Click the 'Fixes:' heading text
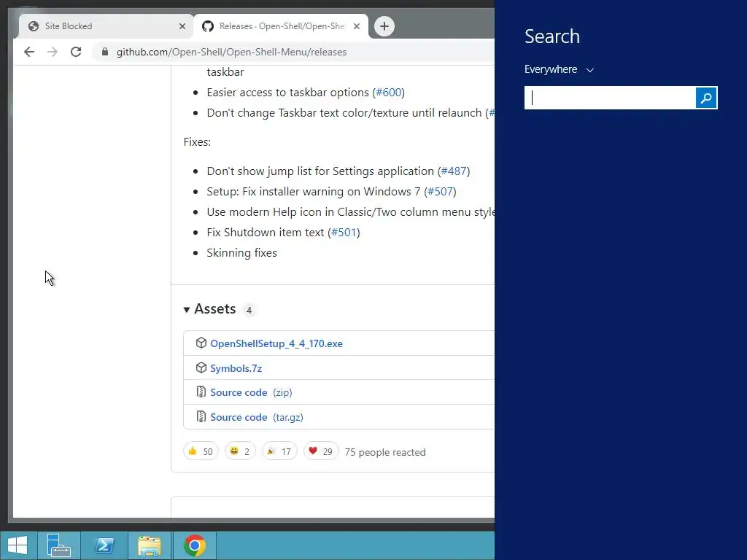 pos(197,142)
